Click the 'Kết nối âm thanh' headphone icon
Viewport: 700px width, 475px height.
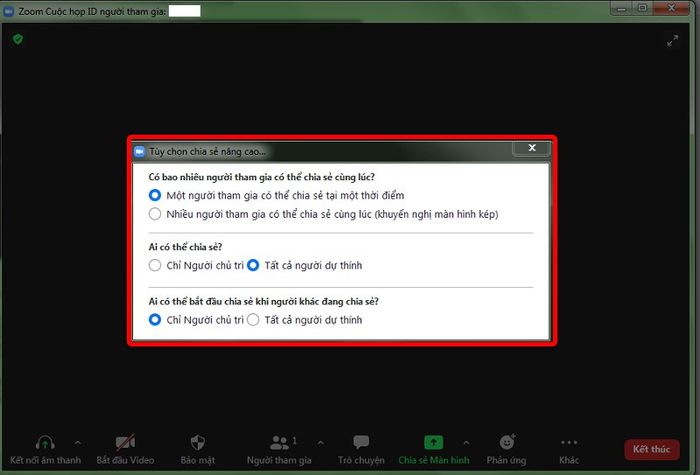click(45, 443)
